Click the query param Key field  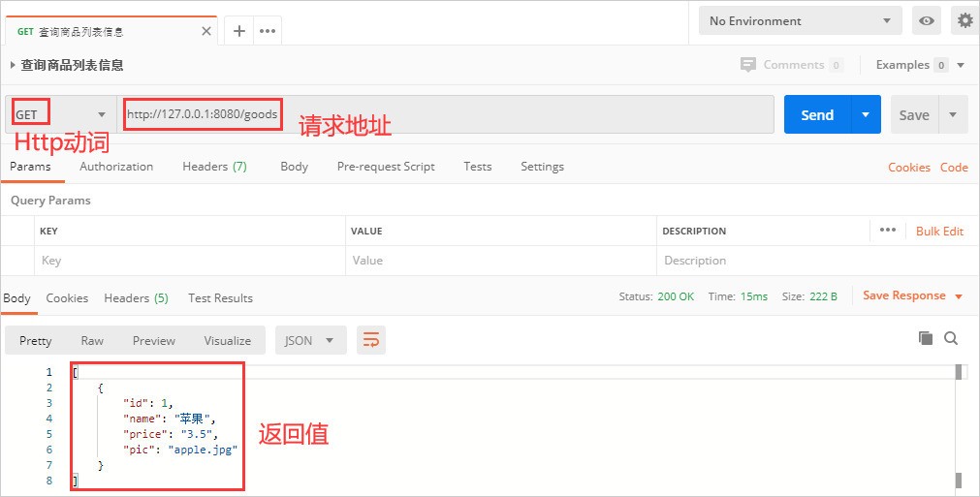(x=189, y=261)
